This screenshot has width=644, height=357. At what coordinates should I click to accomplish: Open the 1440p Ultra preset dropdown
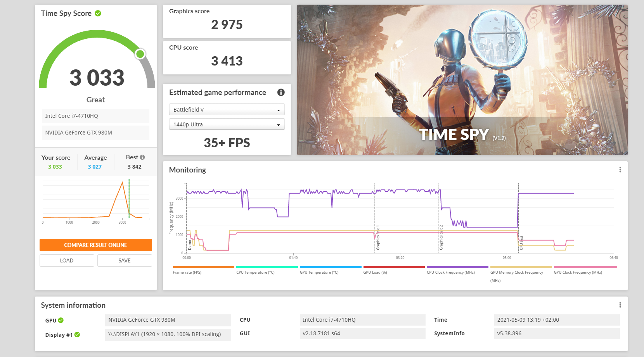coord(227,124)
